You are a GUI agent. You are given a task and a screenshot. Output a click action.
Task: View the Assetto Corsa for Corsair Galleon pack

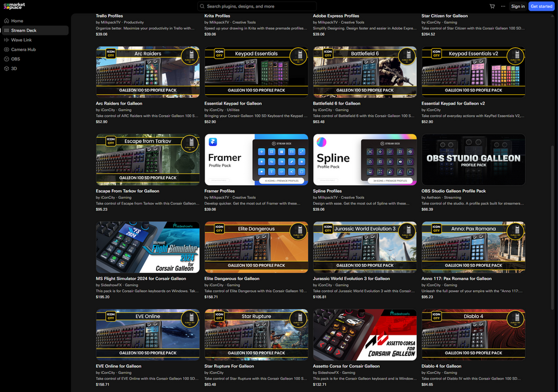365,335
